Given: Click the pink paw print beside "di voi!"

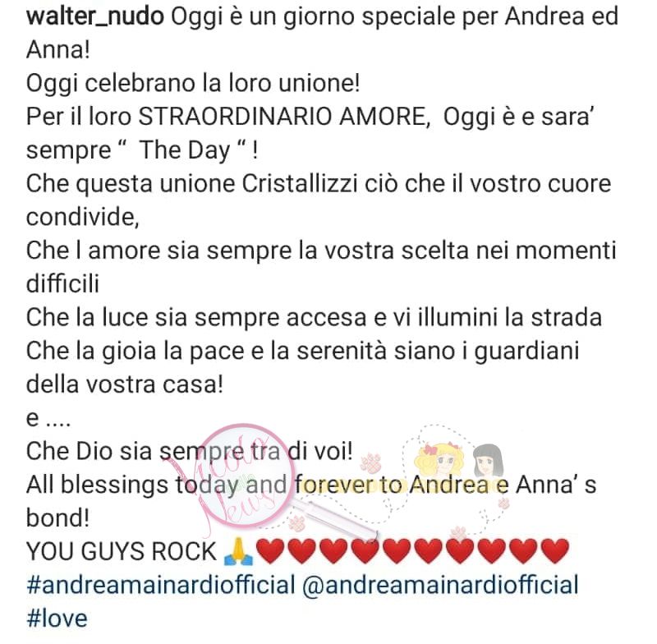Looking at the screenshot, I should [x=371, y=462].
